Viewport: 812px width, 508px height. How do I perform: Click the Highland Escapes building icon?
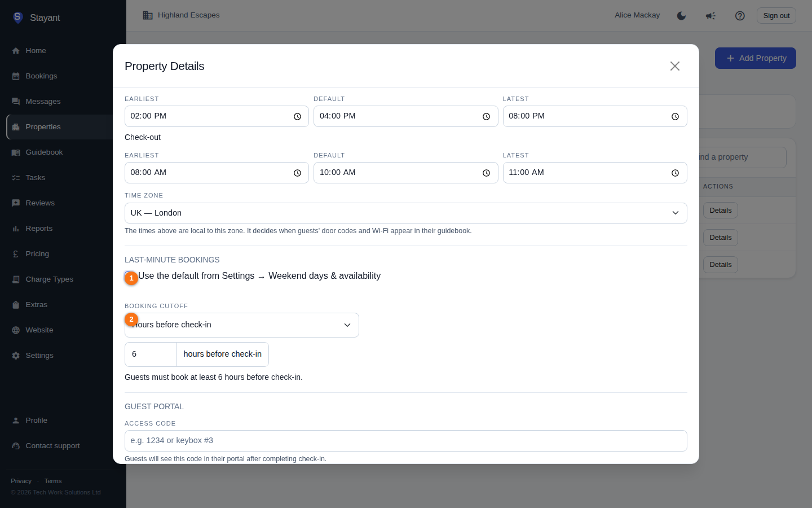tap(148, 15)
